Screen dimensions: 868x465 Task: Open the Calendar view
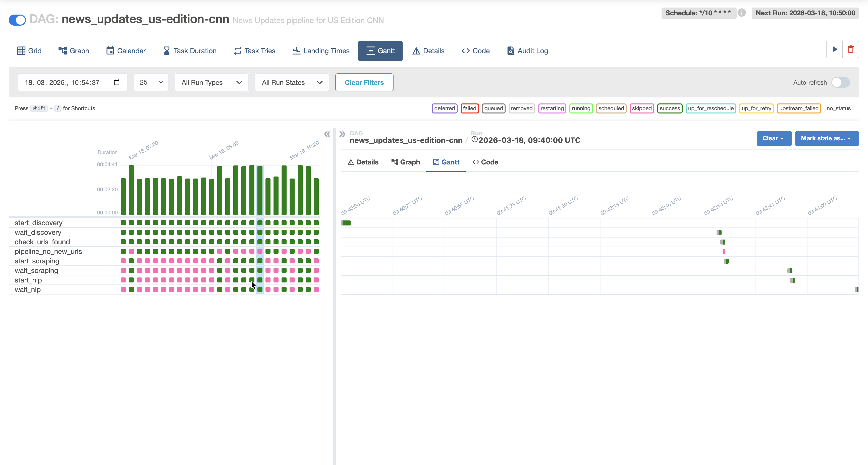[125, 50]
